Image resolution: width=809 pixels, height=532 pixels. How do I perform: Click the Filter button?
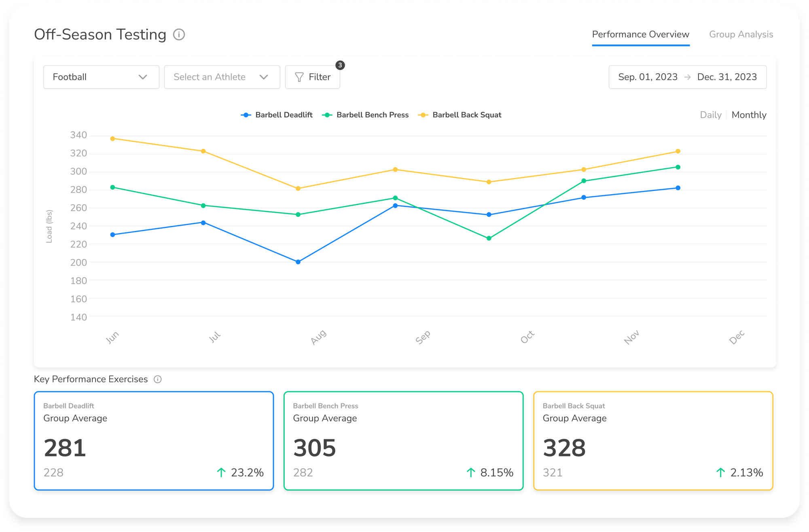312,77
